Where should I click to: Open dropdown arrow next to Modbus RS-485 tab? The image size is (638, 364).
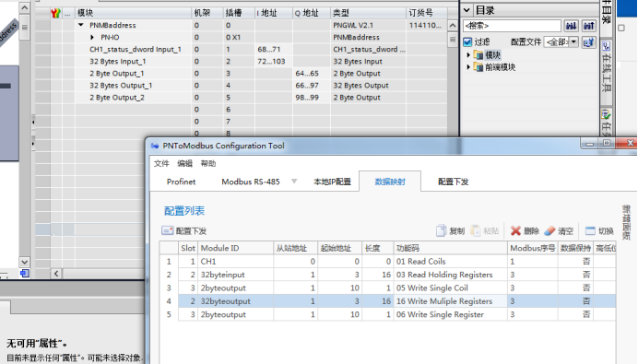point(294,182)
